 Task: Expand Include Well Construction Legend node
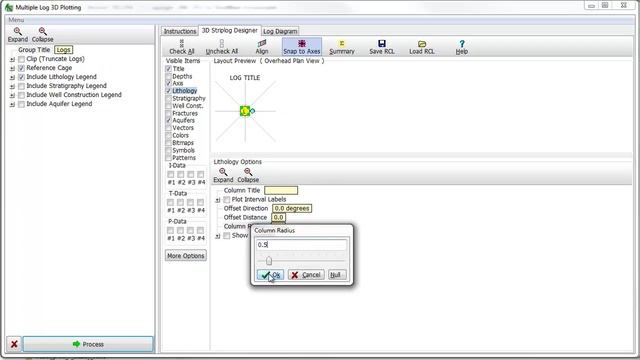pos(12,95)
